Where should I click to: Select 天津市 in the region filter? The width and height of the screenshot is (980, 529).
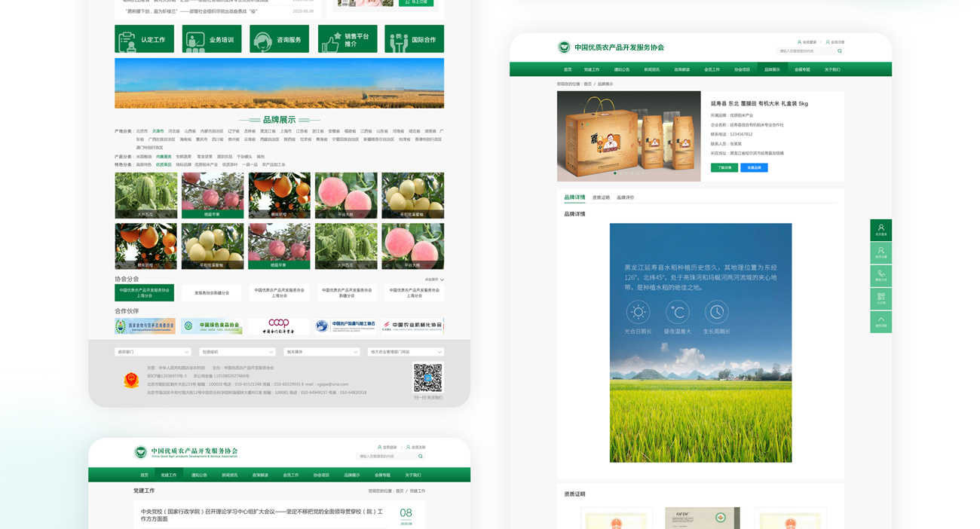coord(158,131)
